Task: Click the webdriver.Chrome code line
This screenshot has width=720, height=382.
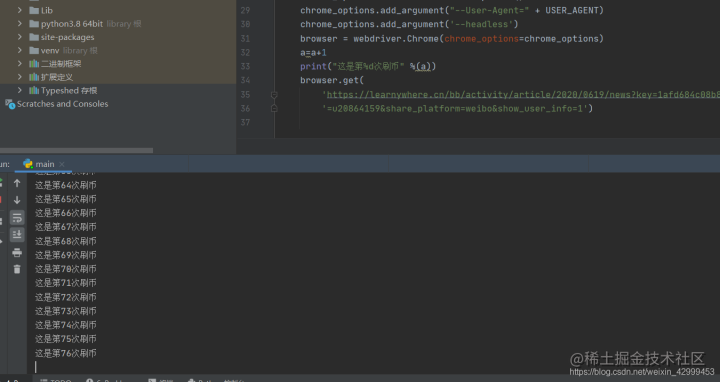Action: (452, 39)
